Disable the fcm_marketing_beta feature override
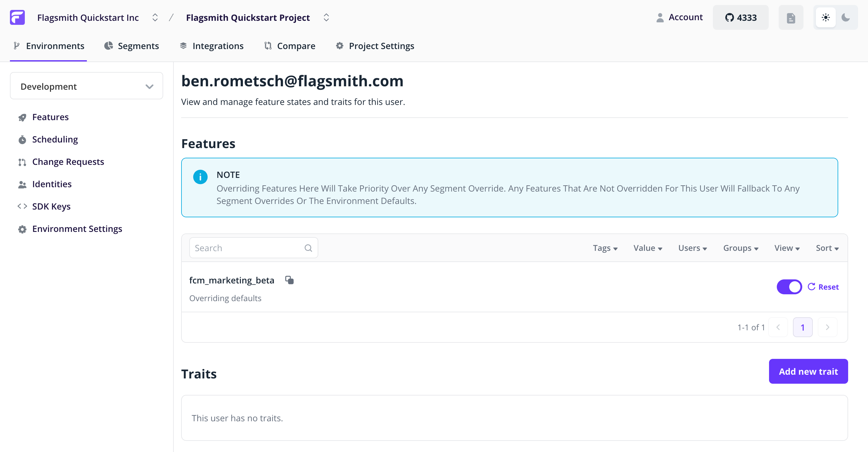The height and width of the screenshot is (452, 868). tap(789, 286)
